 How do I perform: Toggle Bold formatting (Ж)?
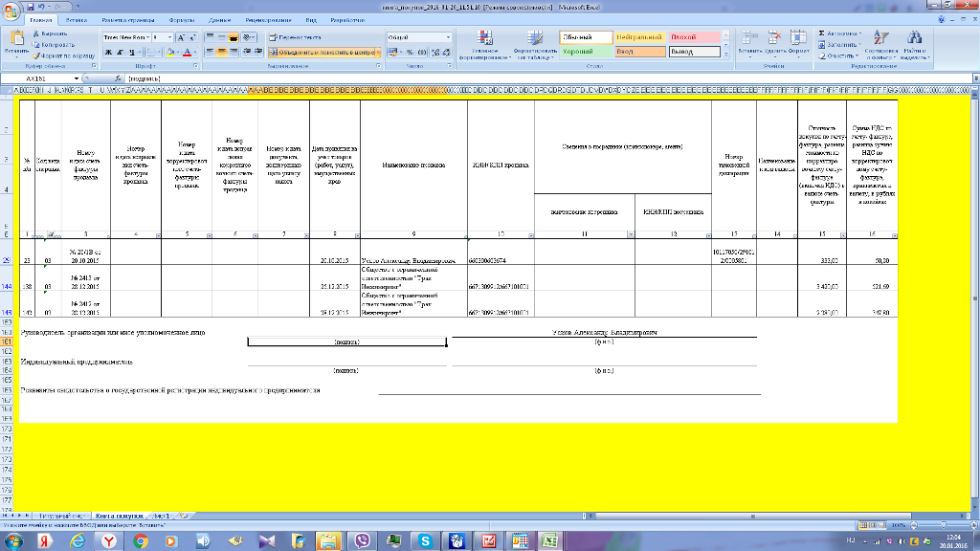106,52
